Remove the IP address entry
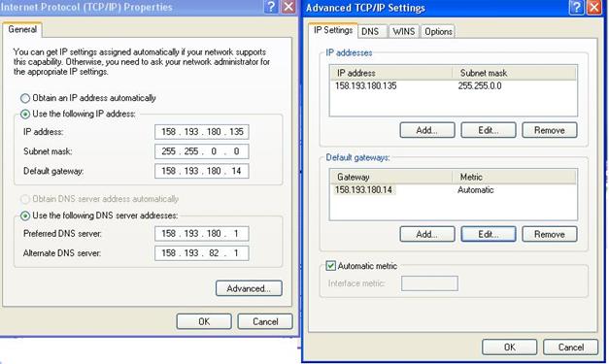The image size is (609, 364). 550,130
